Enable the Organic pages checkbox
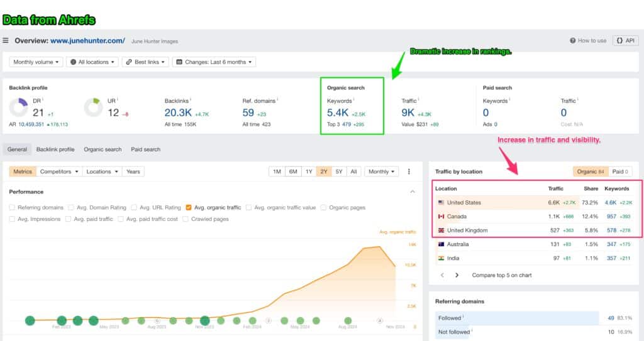 [324, 207]
